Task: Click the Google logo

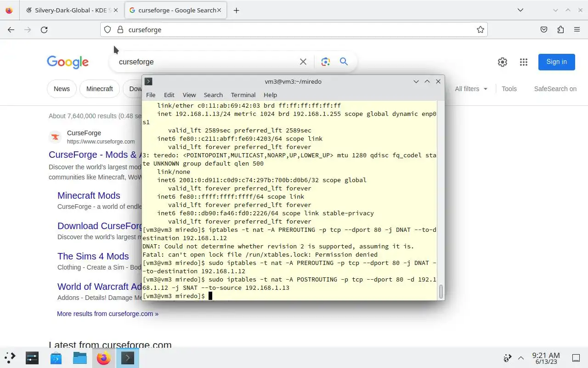Action: coord(68,62)
